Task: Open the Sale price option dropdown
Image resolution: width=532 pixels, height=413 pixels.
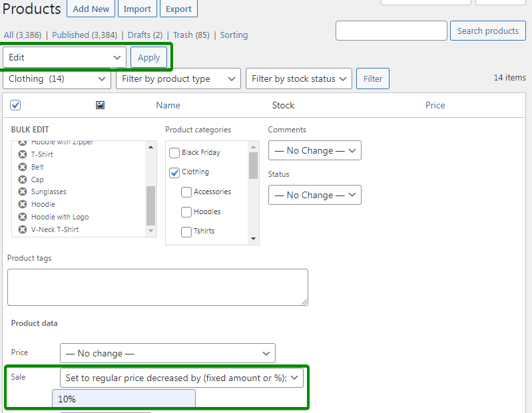Action: (x=182, y=378)
